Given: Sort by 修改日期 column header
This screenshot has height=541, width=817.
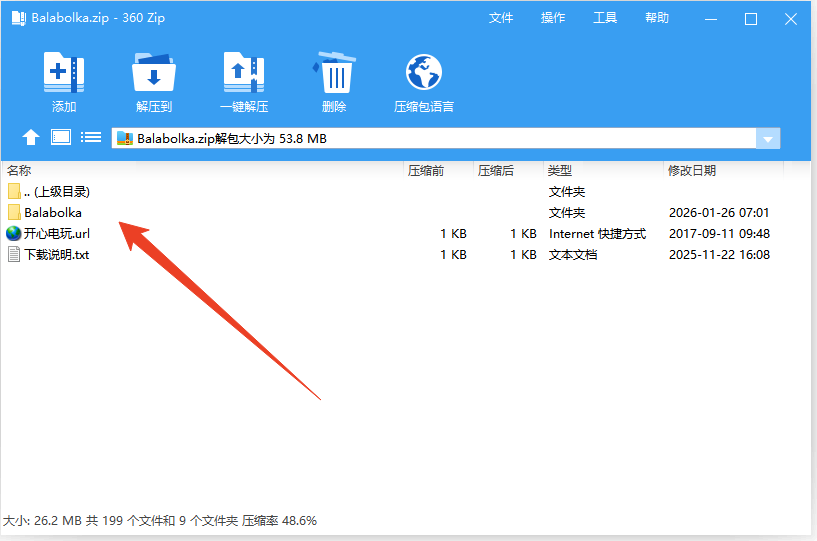Looking at the screenshot, I should [692, 170].
